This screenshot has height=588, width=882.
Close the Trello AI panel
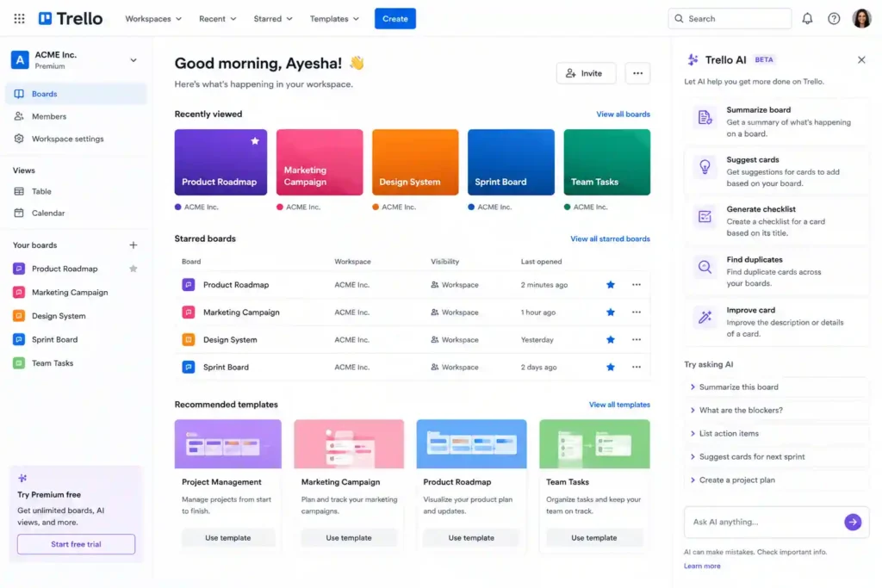(861, 59)
